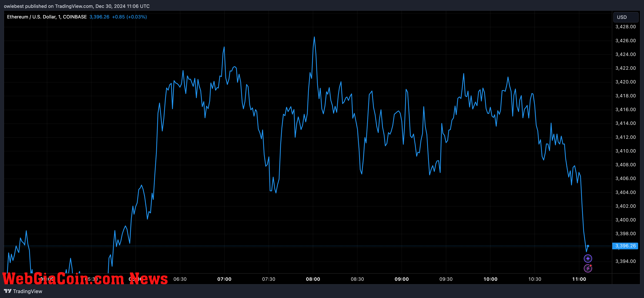Click the 3,412.00 price axis label
The image size is (644, 298).
click(x=626, y=137)
